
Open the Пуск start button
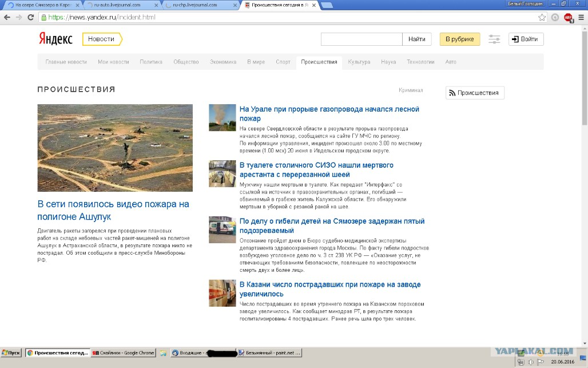pos(11,353)
